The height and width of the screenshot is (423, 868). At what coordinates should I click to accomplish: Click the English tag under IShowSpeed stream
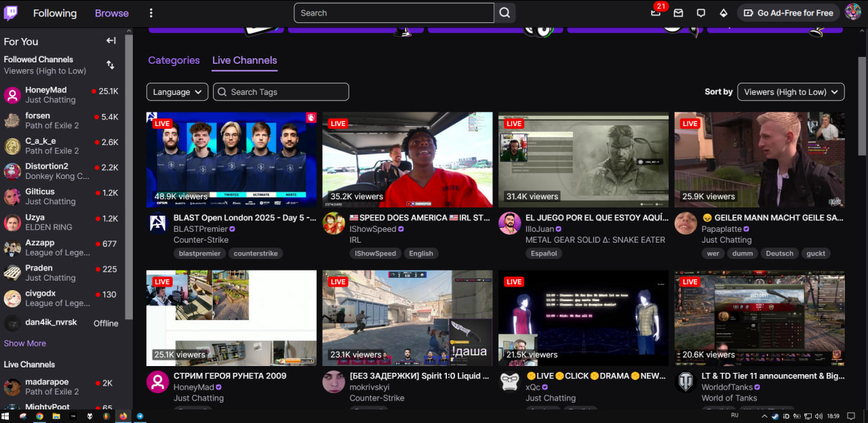pos(421,254)
